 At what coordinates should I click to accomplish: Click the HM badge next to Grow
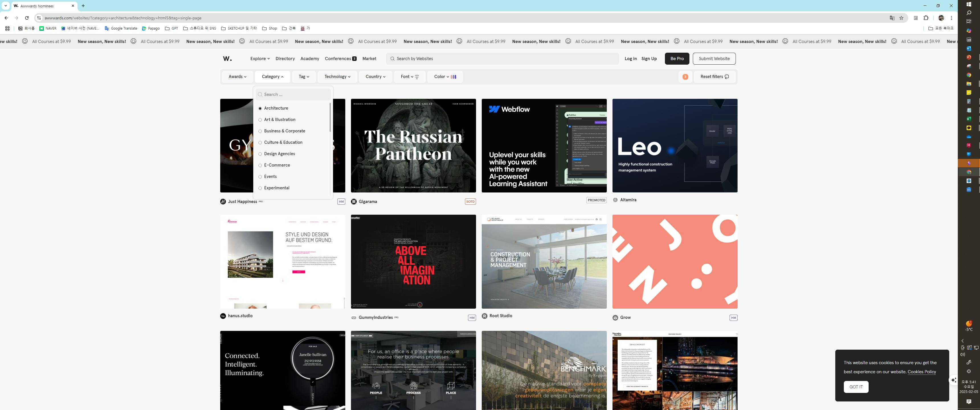pos(733,318)
